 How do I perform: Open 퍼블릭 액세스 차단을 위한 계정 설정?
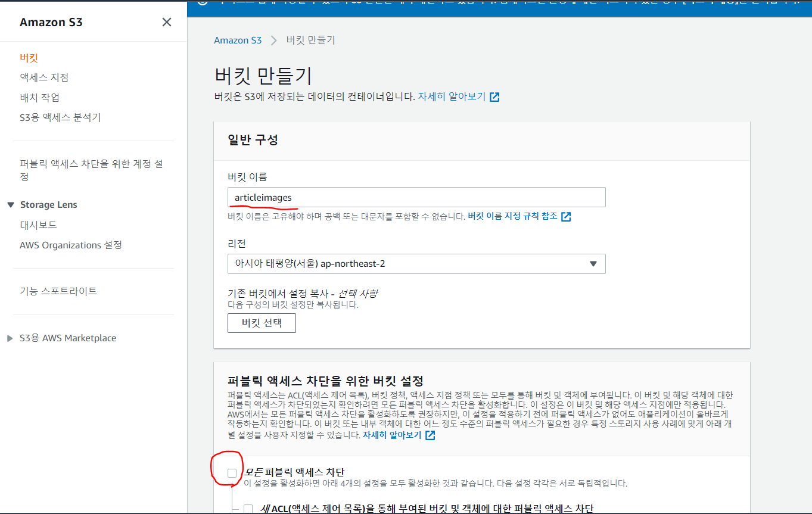tap(91, 170)
